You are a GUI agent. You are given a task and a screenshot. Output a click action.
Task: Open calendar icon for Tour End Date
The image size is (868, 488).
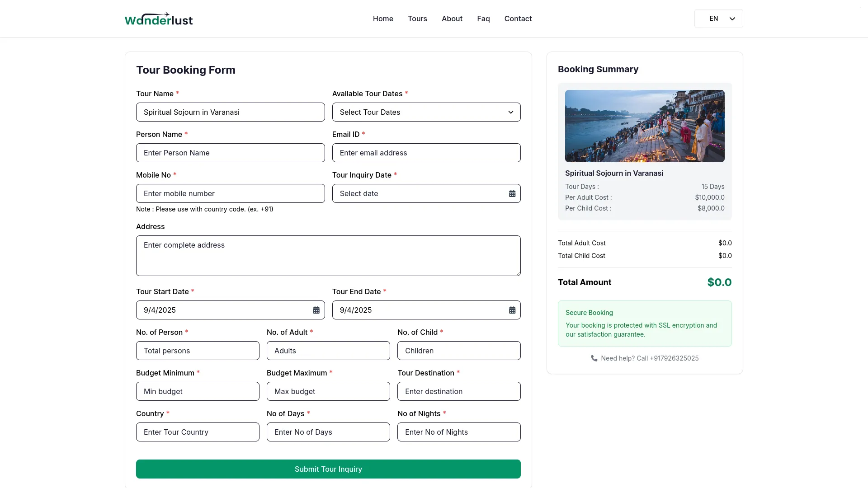coord(512,310)
